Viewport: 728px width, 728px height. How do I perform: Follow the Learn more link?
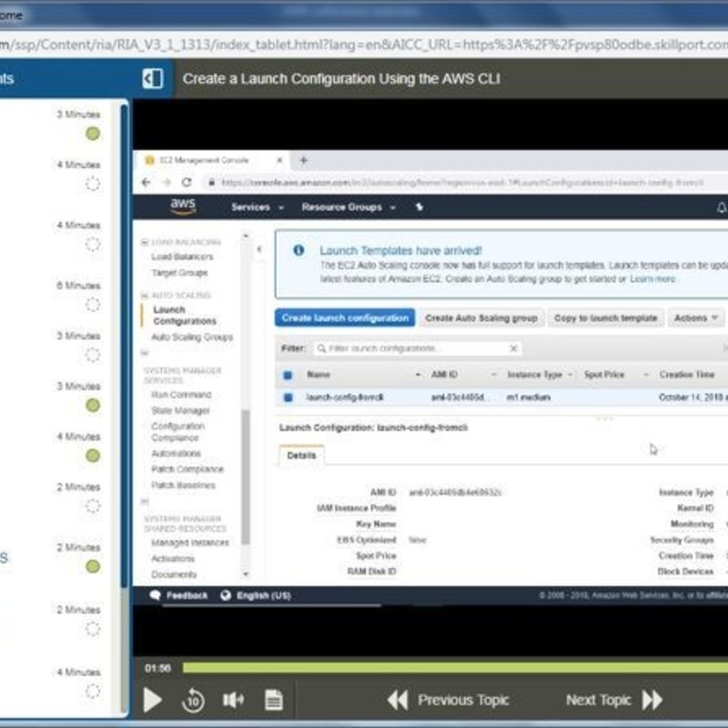coord(652,279)
